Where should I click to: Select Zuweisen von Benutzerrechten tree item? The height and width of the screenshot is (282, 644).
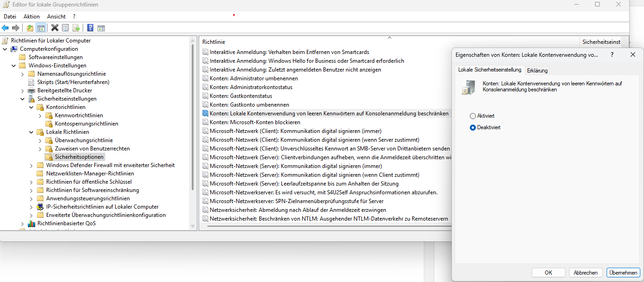(92, 149)
